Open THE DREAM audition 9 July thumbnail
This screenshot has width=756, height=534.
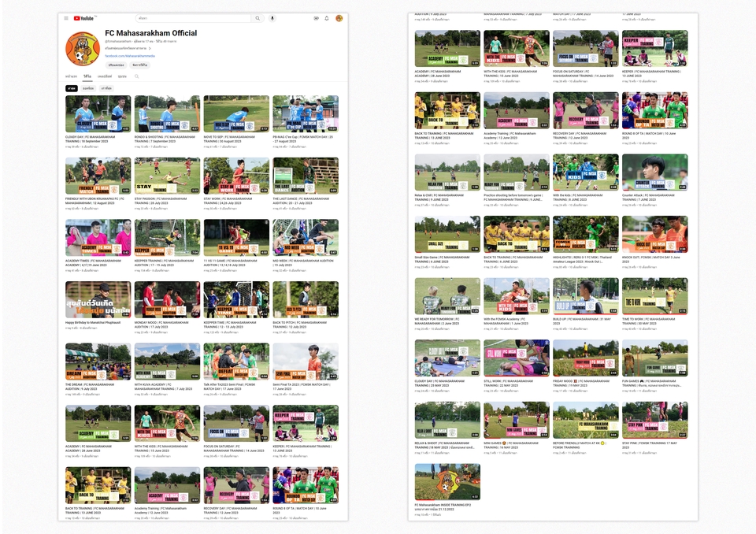tap(98, 362)
